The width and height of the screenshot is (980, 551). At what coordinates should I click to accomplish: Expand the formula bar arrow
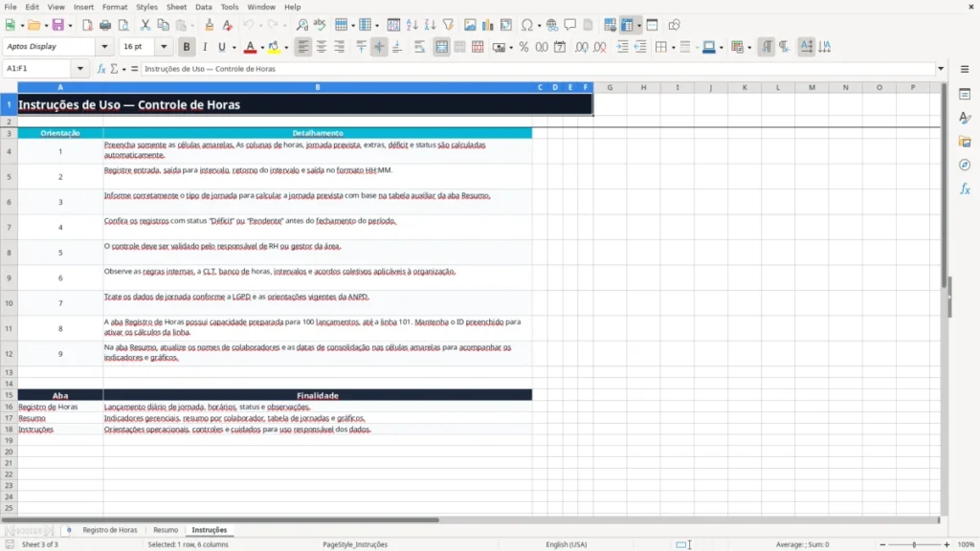[x=941, y=69]
